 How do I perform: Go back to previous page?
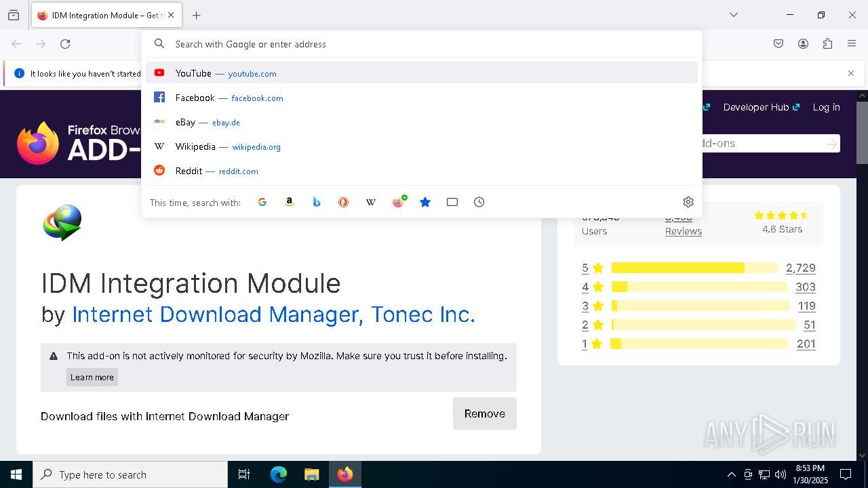(16, 44)
